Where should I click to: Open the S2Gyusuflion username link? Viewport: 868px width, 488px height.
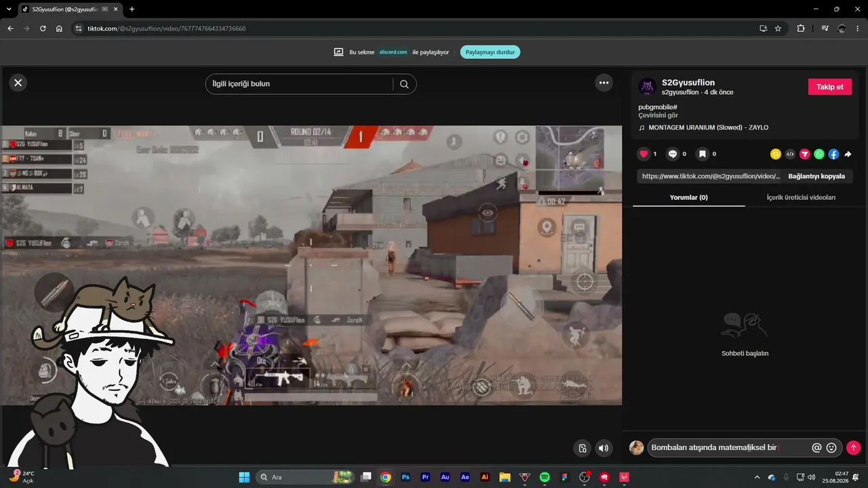[x=688, y=83]
